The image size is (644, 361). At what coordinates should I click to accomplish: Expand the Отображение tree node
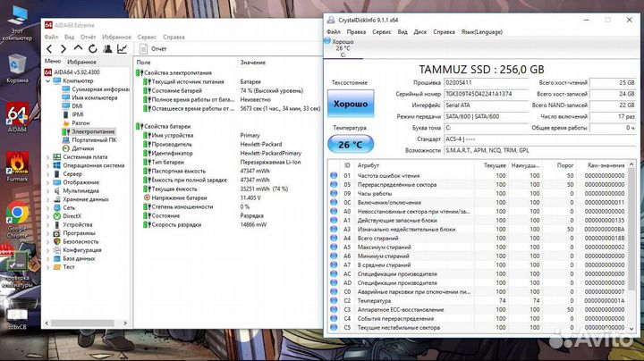pos(48,182)
